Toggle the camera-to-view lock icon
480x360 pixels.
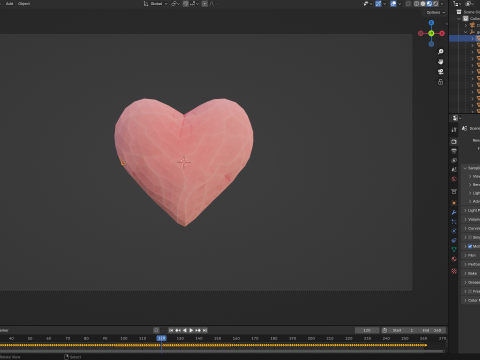[441, 82]
